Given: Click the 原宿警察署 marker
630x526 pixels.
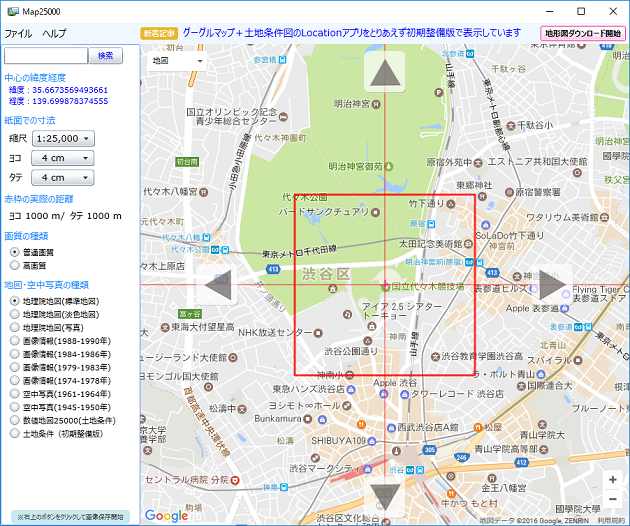Looking at the screenshot, I should (509, 192).
